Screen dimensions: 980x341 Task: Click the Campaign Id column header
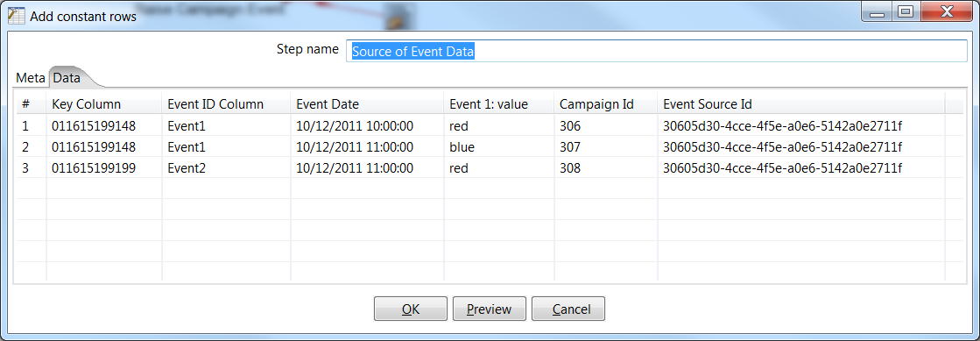pos(606,104)
